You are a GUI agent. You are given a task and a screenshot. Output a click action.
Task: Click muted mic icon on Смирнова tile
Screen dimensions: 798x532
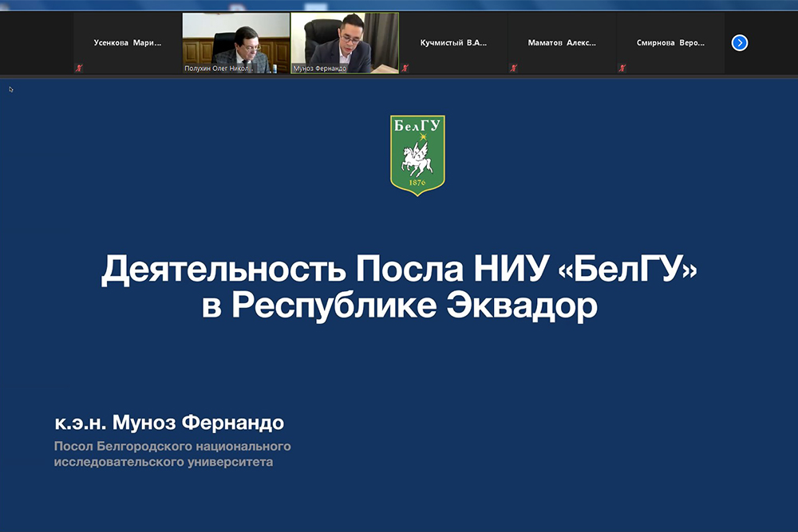(622, 68)
